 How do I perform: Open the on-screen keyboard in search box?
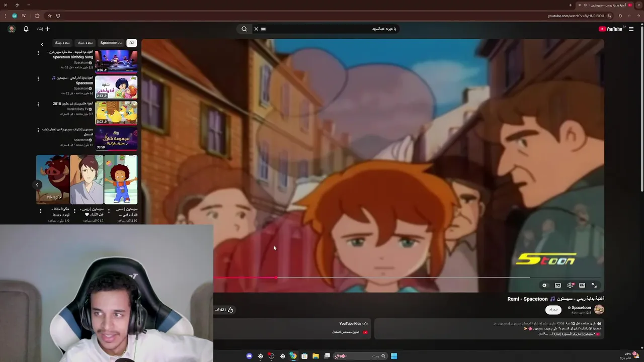(x=263, y=29)
